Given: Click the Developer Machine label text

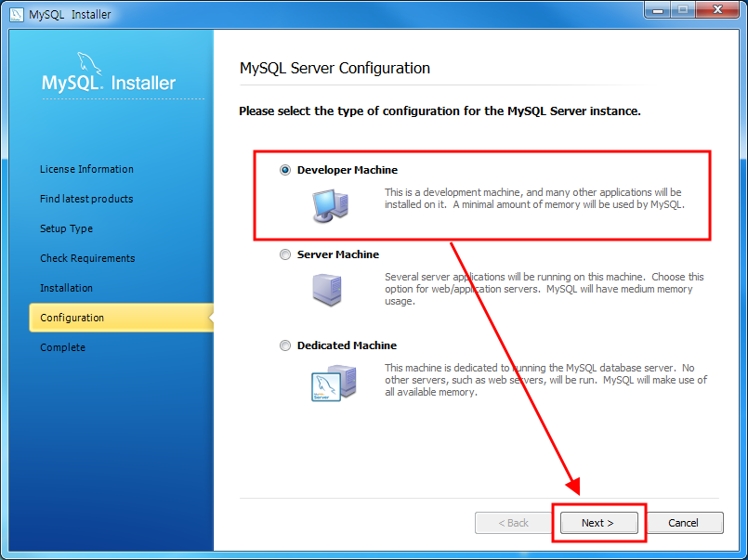Looking at the screenshot, I should [348, 170].
